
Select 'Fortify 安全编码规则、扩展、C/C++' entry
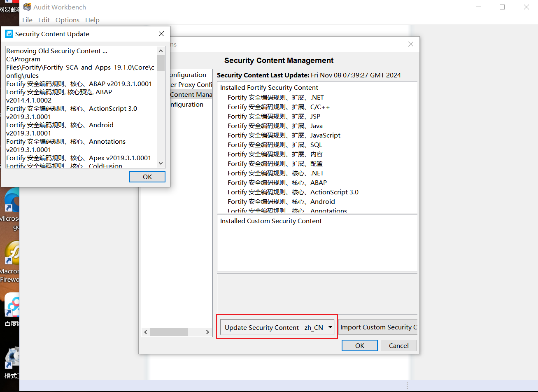(x=279, y=107)
